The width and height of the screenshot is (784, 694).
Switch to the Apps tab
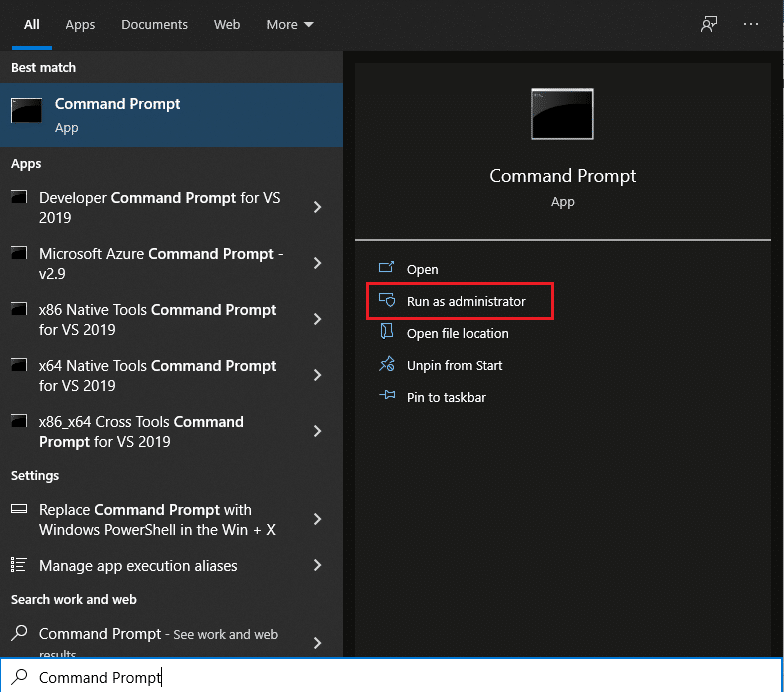(x=80, y=24)
